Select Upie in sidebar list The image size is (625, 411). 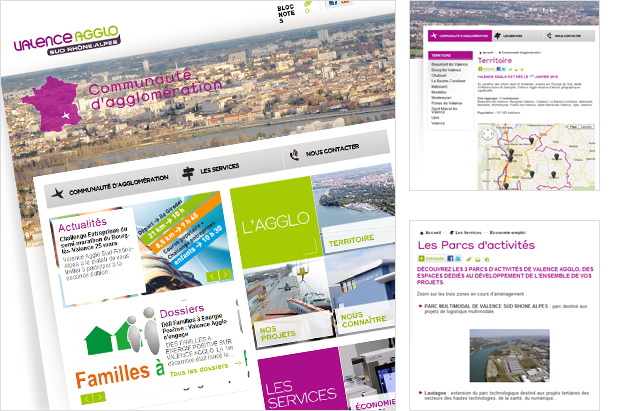(435, 118)
